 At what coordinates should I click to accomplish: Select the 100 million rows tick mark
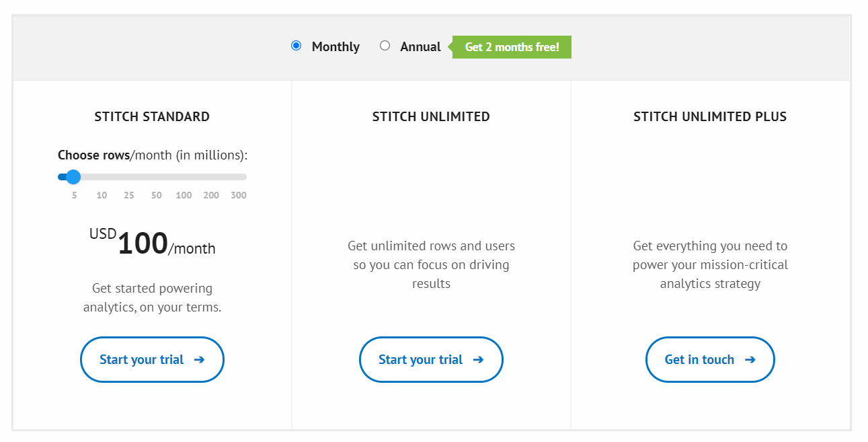click(183, 194)
